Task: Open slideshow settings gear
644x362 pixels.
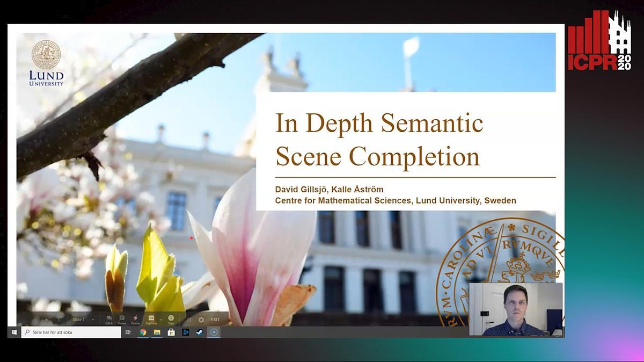Action: click(201, 320)
